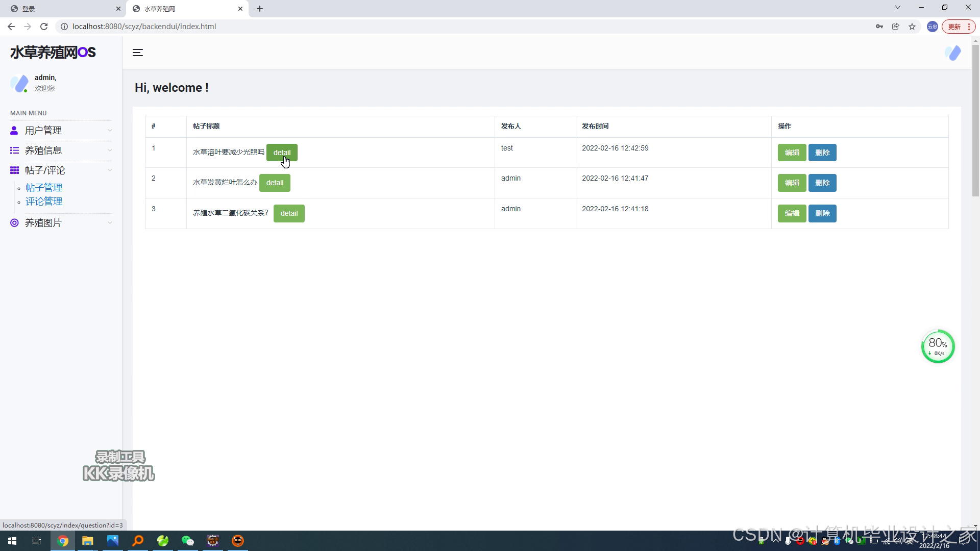Reload the page with refresh icon
The width and height of the screenshot is (980, 551).
tap(44, 27)
